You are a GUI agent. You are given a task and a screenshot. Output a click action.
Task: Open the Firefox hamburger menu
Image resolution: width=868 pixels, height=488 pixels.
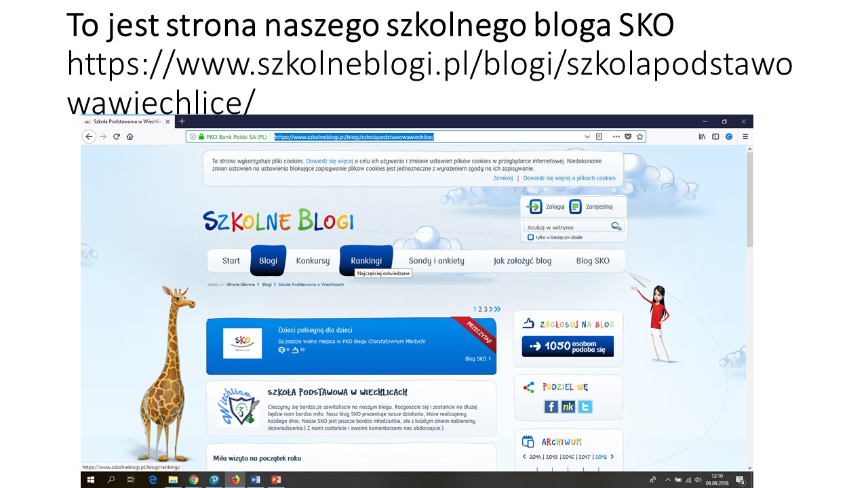745,136
